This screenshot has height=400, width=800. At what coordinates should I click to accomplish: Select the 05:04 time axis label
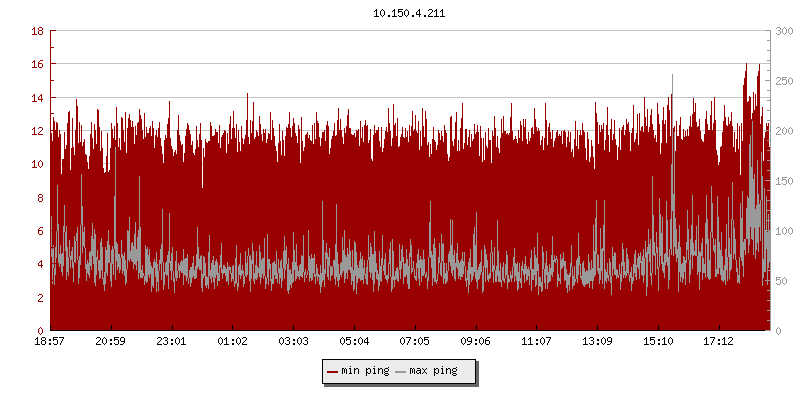354,342
